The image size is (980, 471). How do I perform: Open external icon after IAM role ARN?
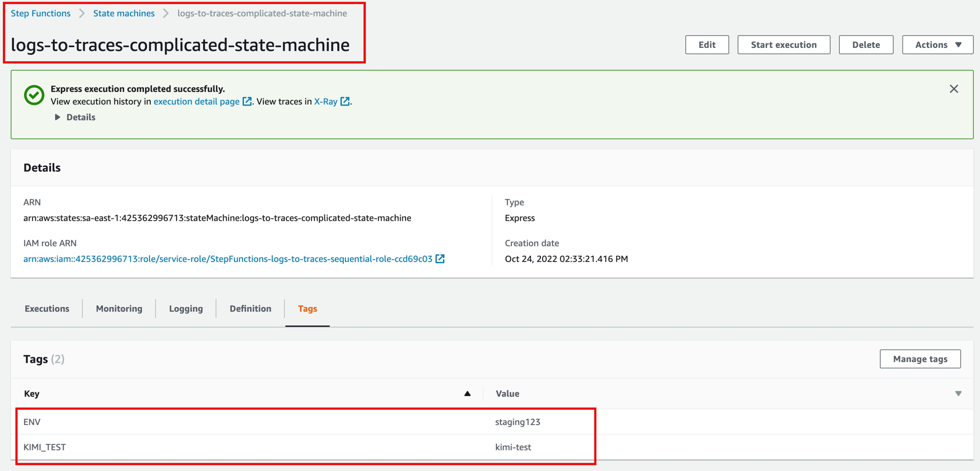(440, 258)
